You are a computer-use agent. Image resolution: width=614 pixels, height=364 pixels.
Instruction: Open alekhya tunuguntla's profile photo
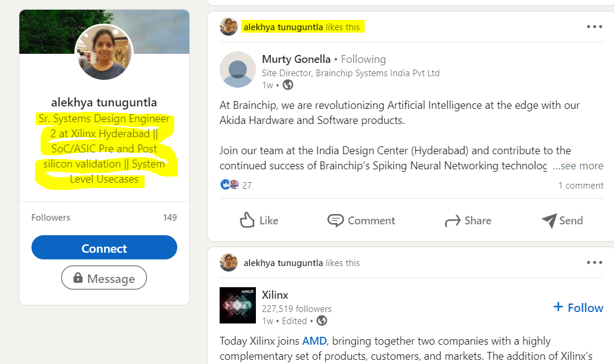(x=104, y=51)
